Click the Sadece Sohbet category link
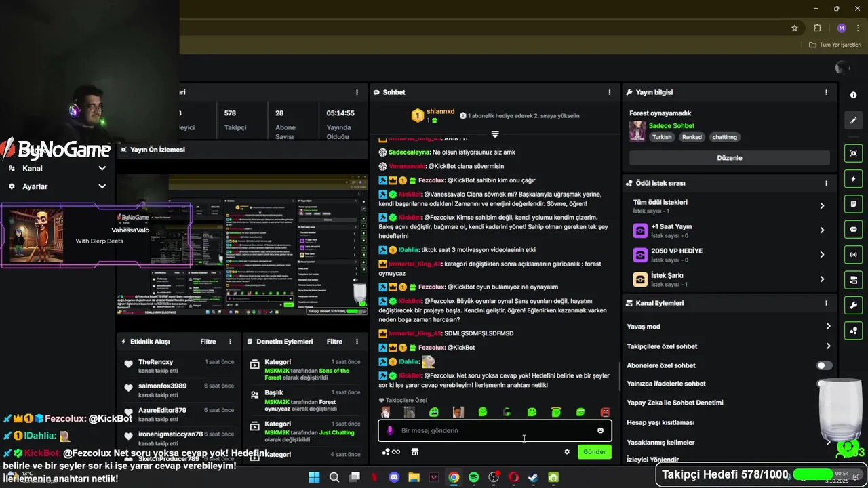The width and height of the screenshot is (868, 488). tap(671, 126)
